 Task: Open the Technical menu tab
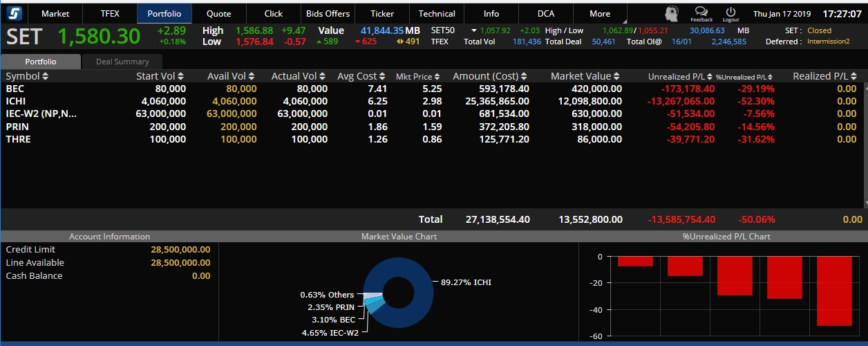coord(437,13)
